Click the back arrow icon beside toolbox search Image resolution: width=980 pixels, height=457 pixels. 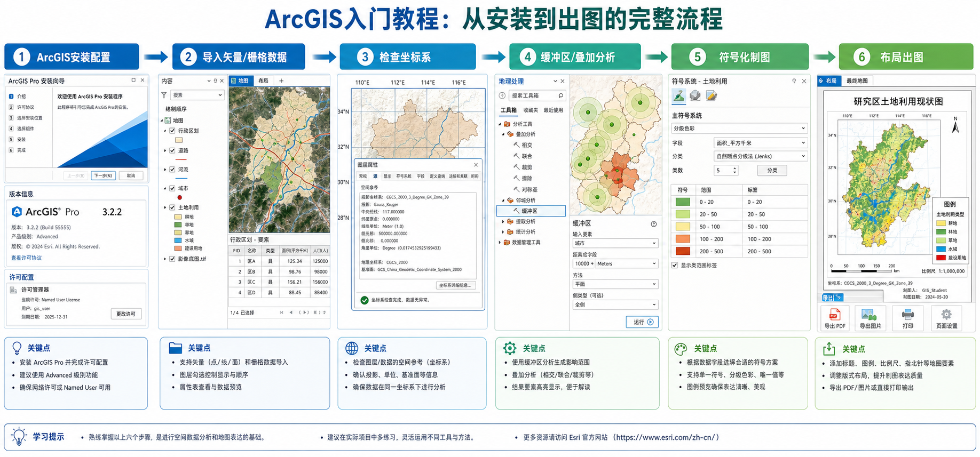(502, 95)
